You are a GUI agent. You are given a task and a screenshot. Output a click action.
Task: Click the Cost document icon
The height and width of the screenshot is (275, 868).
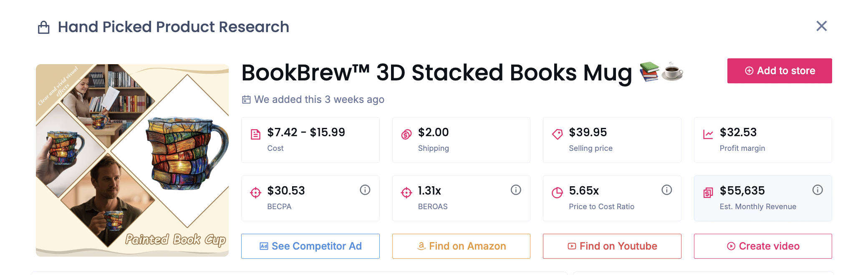(255, 134)
